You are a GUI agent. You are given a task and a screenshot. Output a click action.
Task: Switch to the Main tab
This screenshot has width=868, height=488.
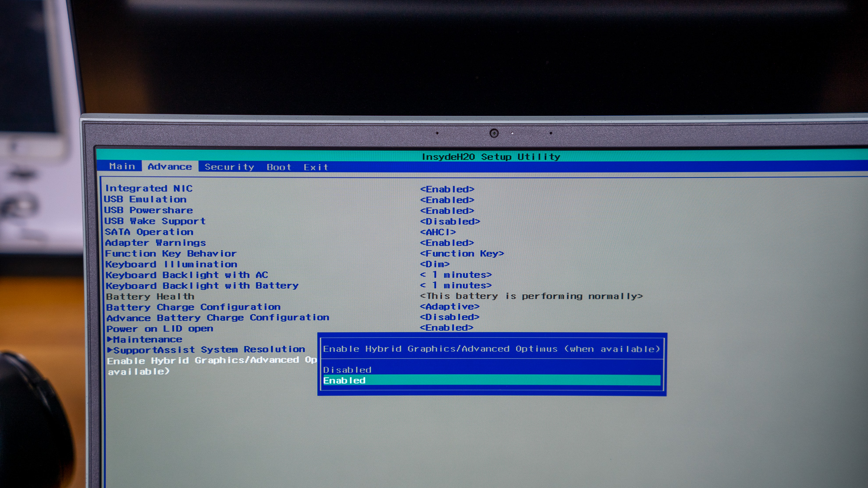click(122, 166)
